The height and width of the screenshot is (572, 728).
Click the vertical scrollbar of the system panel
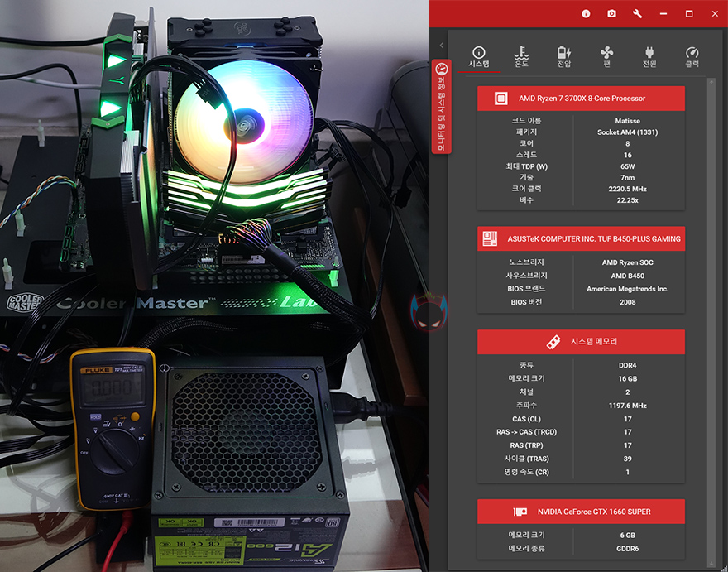pyautogui.click(x=711, y=323)
